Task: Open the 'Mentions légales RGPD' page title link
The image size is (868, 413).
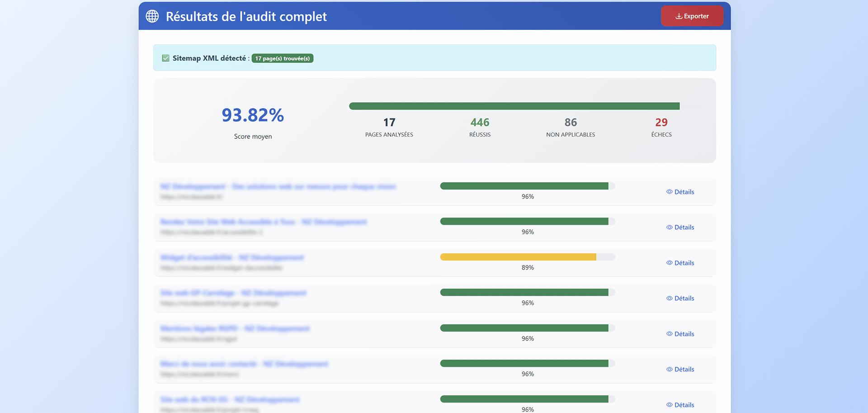Action: pyautogui.click(x=235, y=328)
